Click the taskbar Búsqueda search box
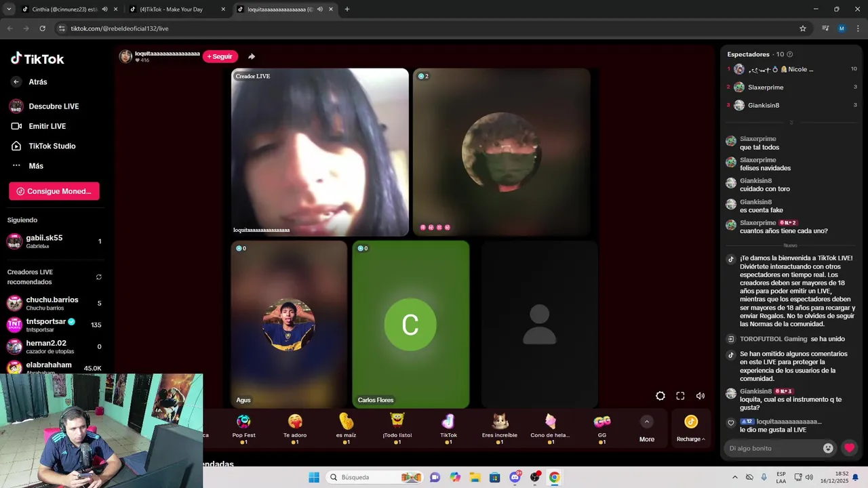Image resolution: width=868 pixels, height=488 pixels. point(374,477)
